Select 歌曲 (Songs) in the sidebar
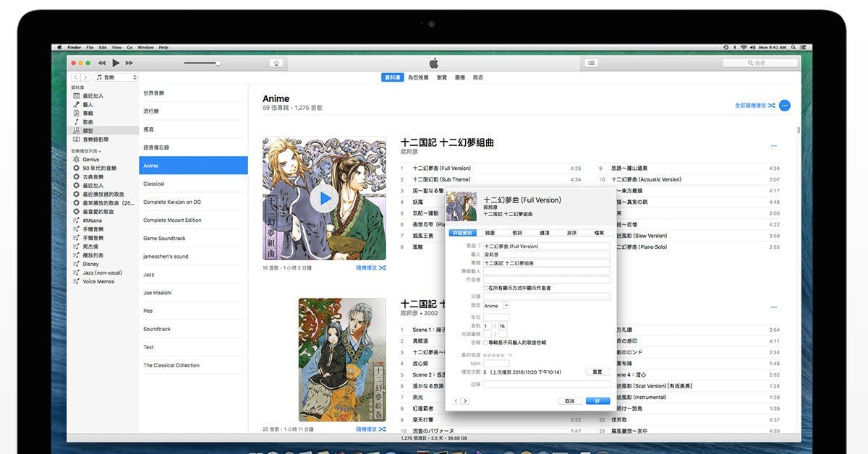Image resolution: width=868 pixels, height=454 pixels. click(86, 121)
